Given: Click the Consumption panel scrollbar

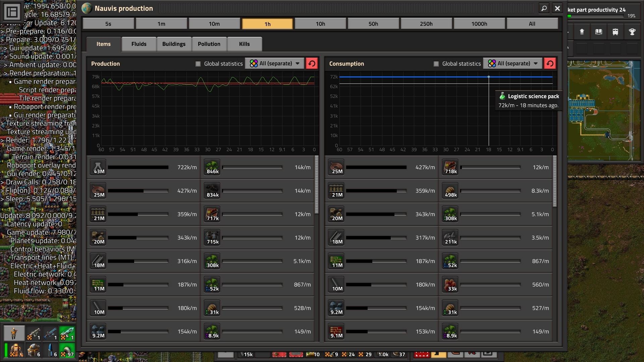Looking at the screenshot, I should [x=555, y=181].
